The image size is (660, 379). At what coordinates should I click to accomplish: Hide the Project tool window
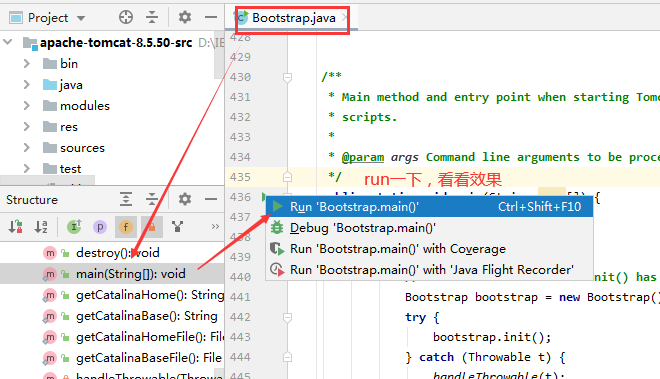coord(211,17)
